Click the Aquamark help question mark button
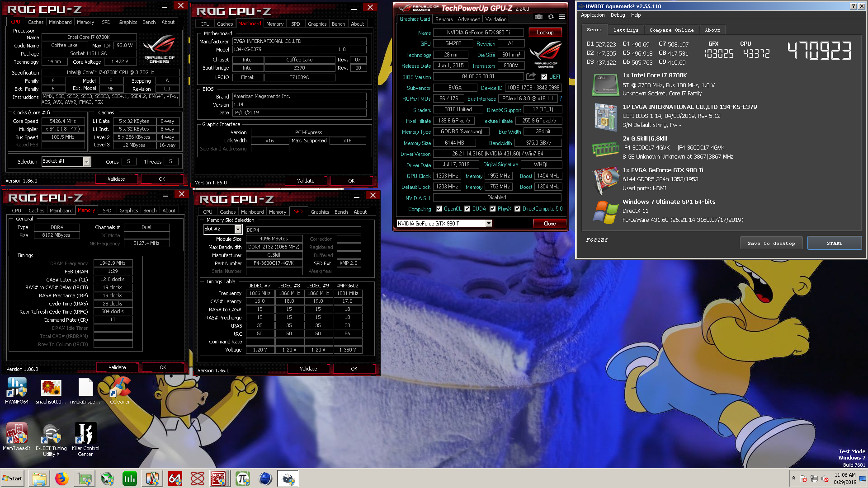The width and height of the screenshot is (868, 488). pyautogui.click(x=853, y=6)
